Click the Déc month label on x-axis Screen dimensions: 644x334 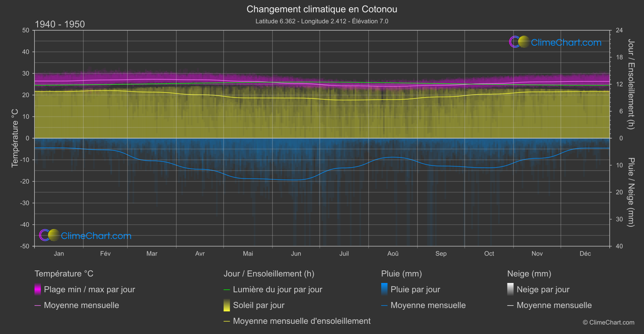click(585, 253)
